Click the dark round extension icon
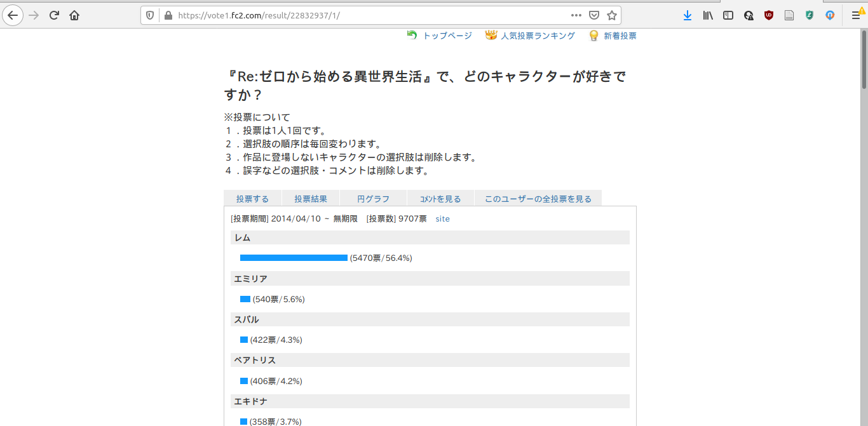The height and width of the screenshot is (426, 868). pyautogui.click(x=749, y=15)
